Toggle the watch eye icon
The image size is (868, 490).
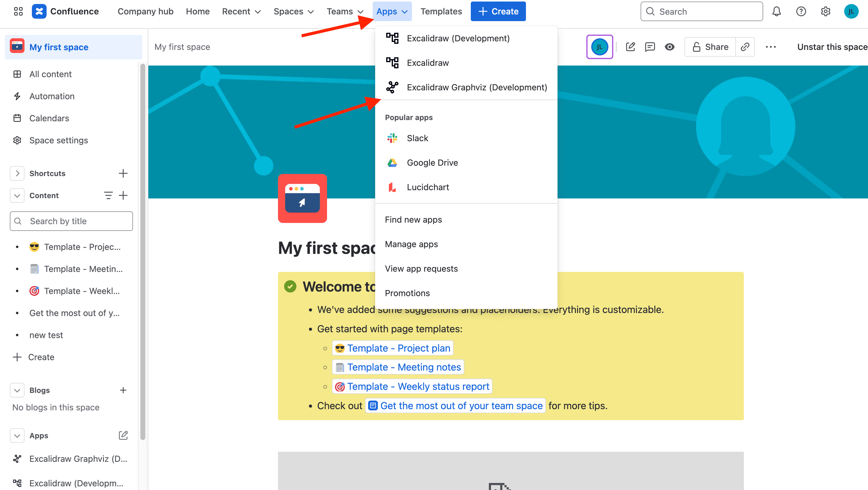tap(669, 47)
